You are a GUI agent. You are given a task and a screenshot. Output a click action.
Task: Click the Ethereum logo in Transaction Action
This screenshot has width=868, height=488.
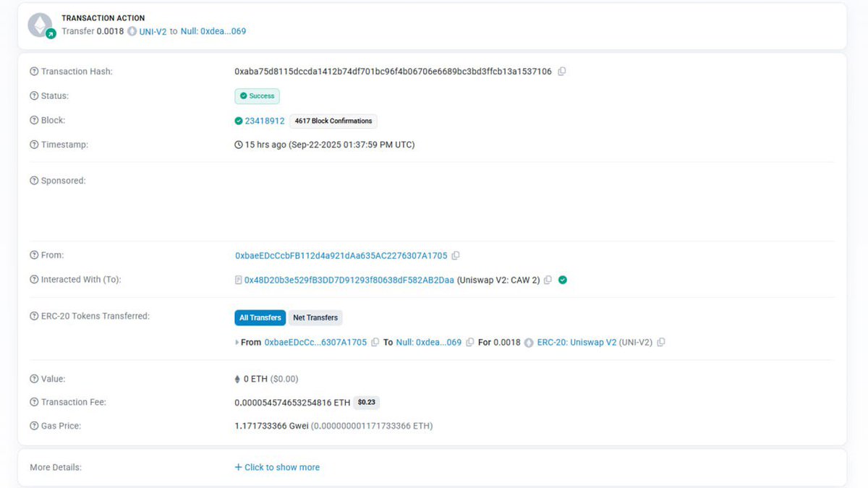(x=41, y=25)
